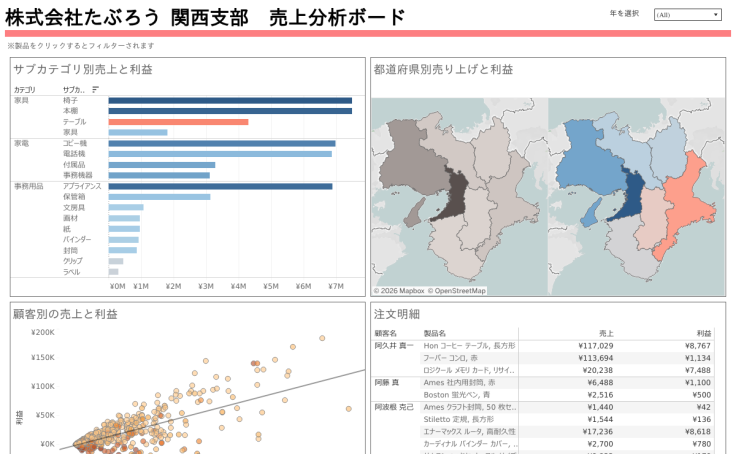Select the red テーブル bar
This screenshot has width=736, height=454.
coord(178,122)
